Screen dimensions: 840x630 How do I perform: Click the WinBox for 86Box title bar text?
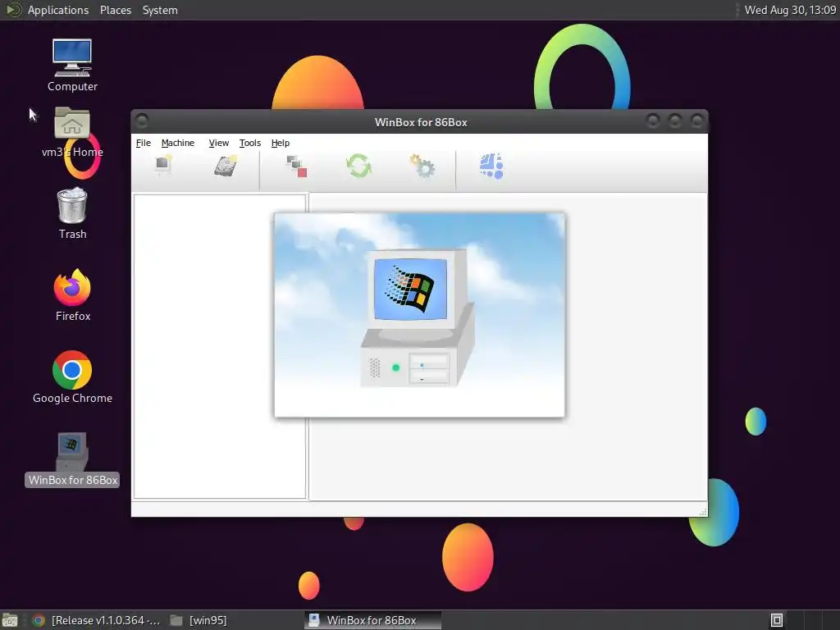(x=421, y=122)
